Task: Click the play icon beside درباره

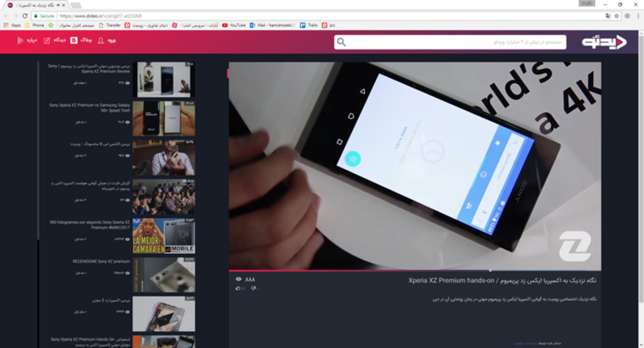Action: tap(20, 41)
